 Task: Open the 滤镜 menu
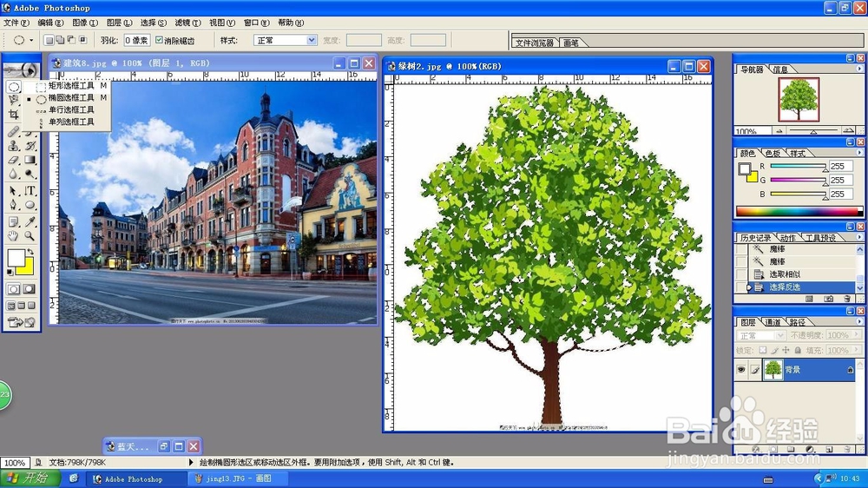(x=187, y=23)
